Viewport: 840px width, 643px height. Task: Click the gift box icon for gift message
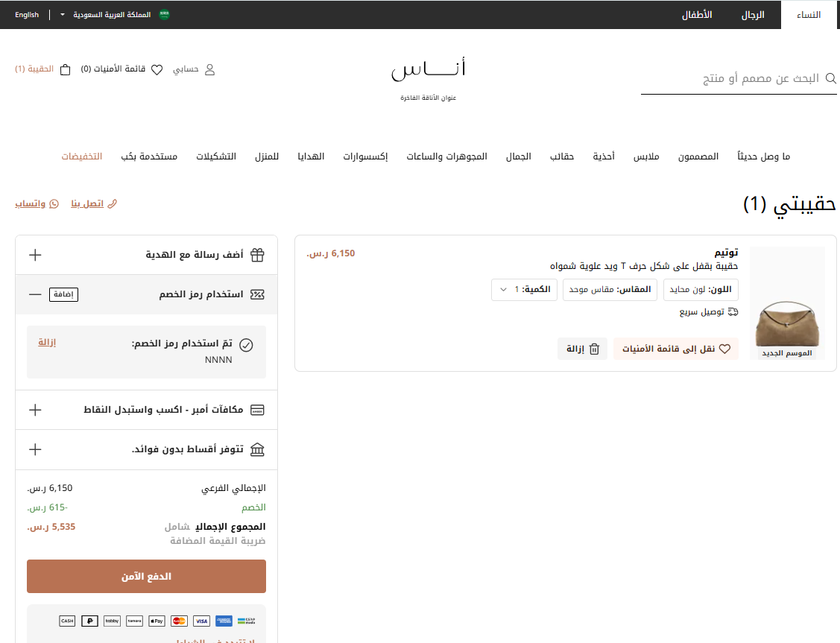point(257,254)
